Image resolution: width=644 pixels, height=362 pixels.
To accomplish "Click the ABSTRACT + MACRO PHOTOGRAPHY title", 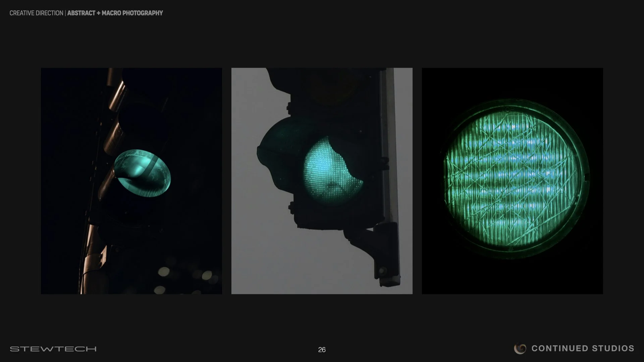I will pyautogui.click(x=115, y=13).
